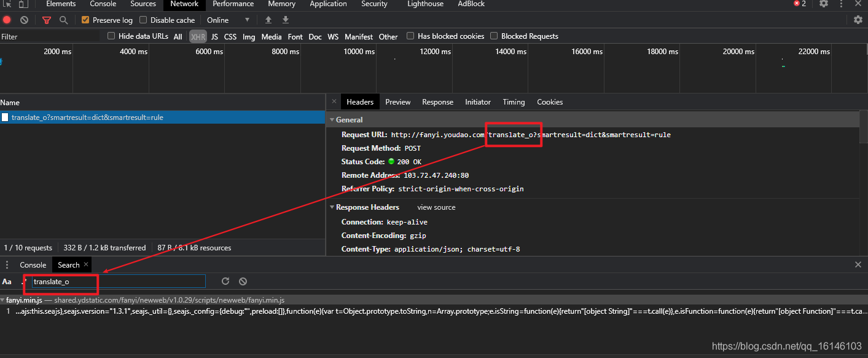The width and height of the screenshot is (868, 358).
Task: Switch to request Timing tab
Action: 514,102
